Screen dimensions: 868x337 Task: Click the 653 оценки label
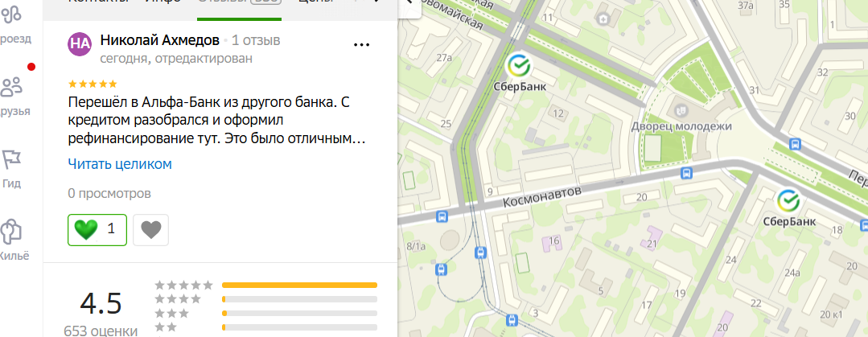coord(101,331)
